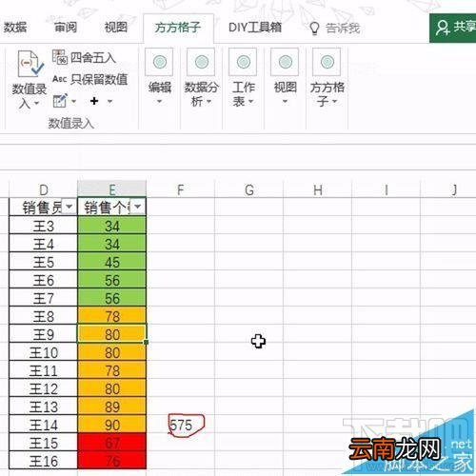Image resolution: width=476 pixels, height=476 pixels.
Task: Click the 只保留数值 button label
Action: (99, 79)
